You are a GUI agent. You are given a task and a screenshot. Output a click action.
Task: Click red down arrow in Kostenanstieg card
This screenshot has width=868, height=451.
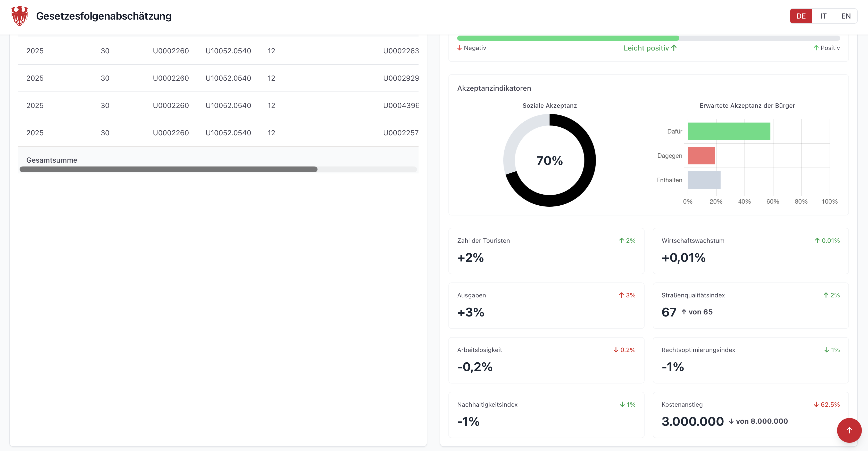click(816, 405)
